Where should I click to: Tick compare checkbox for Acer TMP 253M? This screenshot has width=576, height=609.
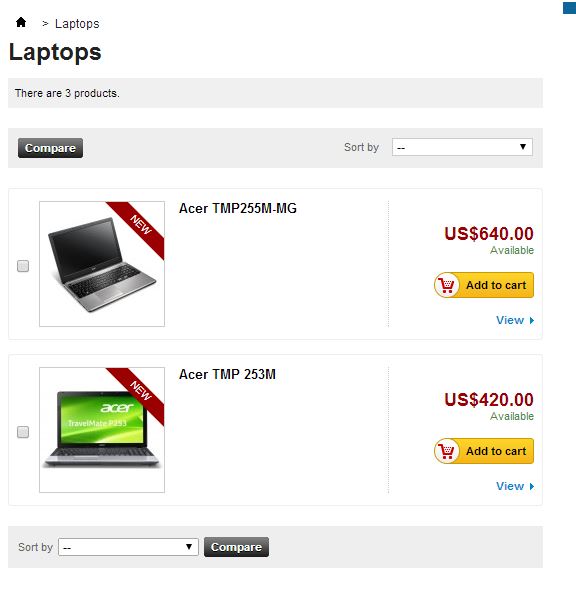tap(23, 432)
